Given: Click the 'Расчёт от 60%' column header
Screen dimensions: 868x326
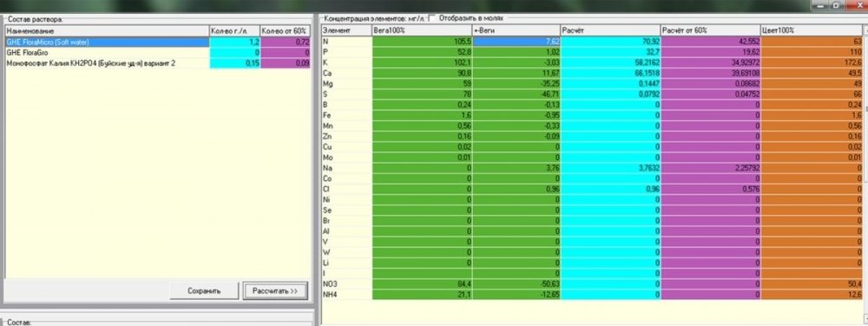Looking at the screenshot, I should pyautogui.click(x=711, y=30).
